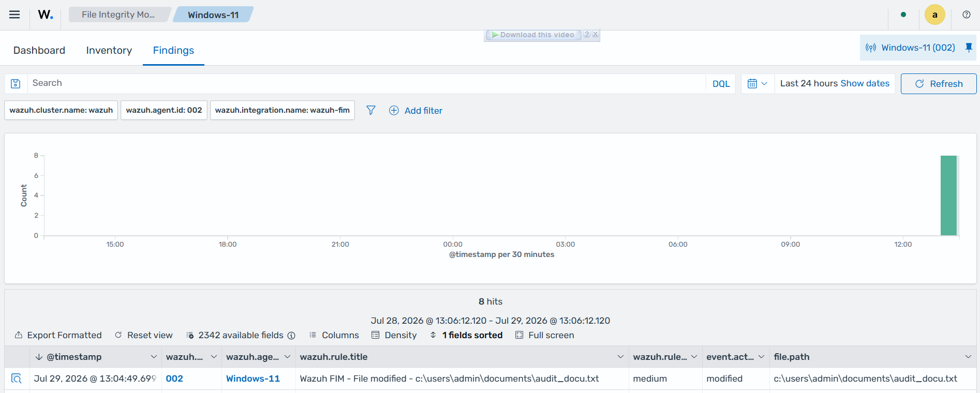Click the '8 hits' count text

[491, 301]
